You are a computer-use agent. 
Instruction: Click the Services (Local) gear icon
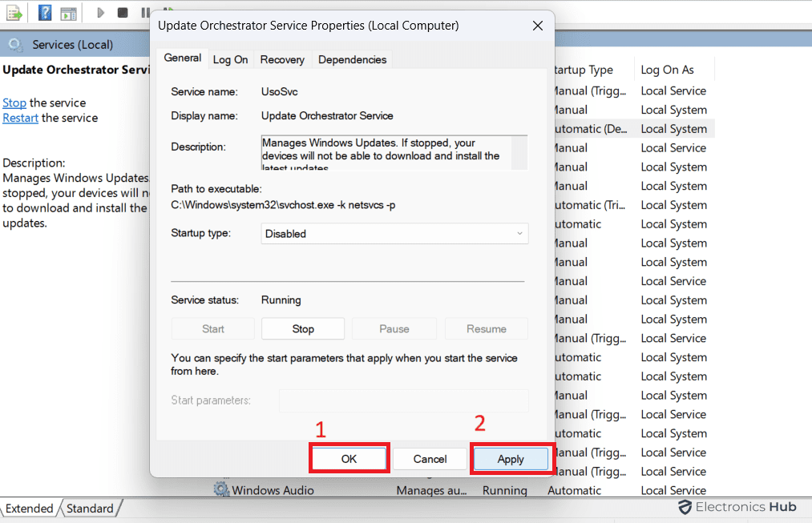click(x=15, y=45)
